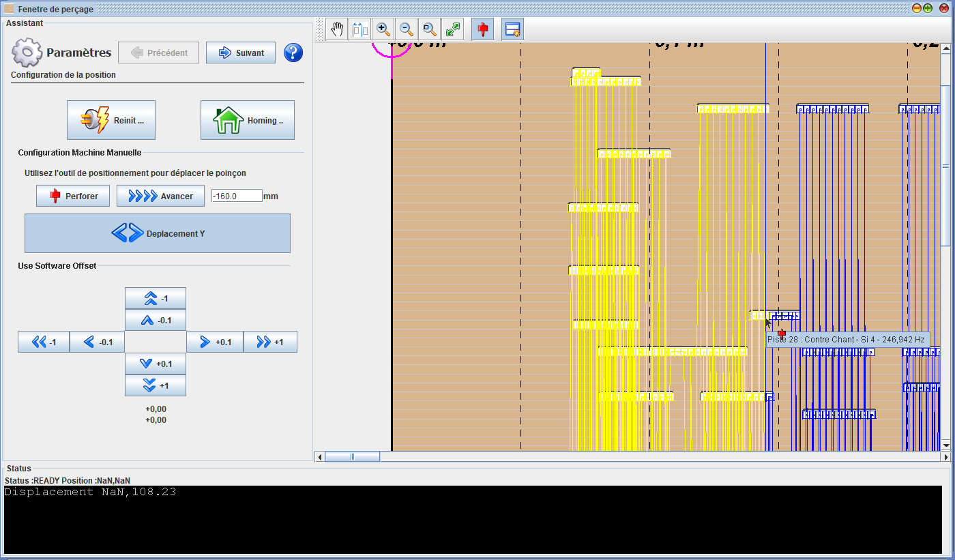Viewport: 955px width, 560px height.
Task: Click the zoom out magnifier
Action: pos(407,29)
